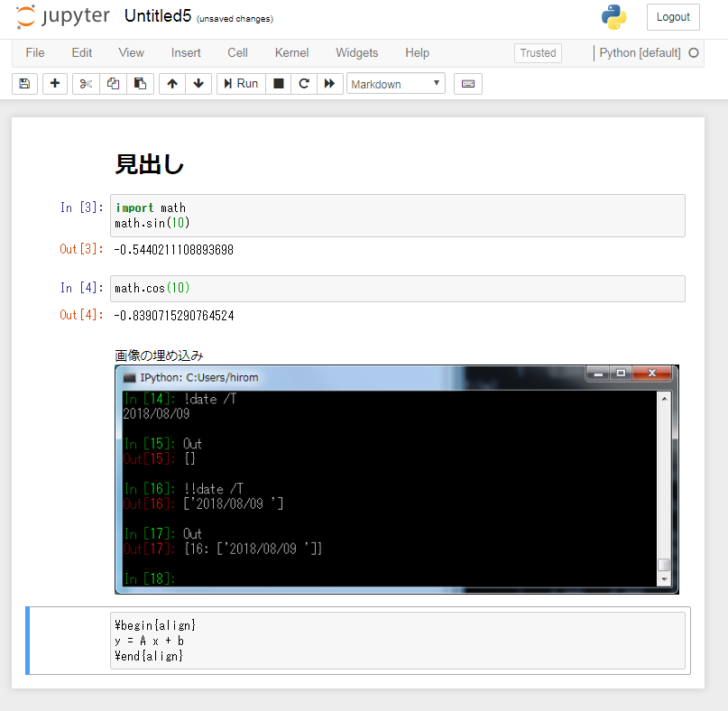Image resolution: width=728 pixels, height=711 pixels.
Task: Click the output value -0.8390715290764524
Action: 174,316
